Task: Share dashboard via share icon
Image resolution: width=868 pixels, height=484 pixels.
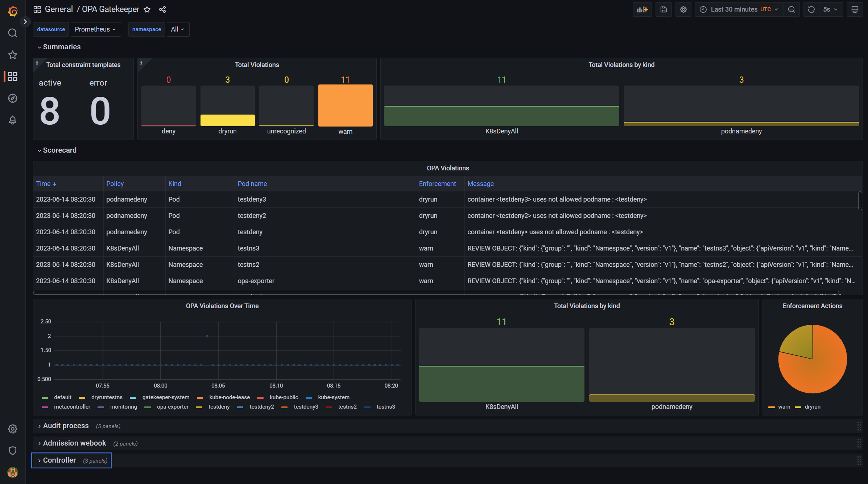Action: [162, 9]
